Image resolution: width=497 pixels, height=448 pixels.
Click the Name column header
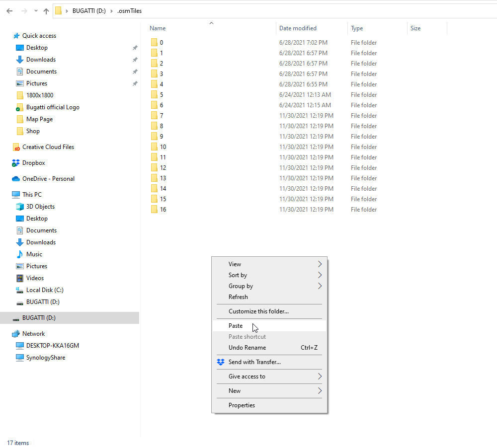tap(158, 28)
